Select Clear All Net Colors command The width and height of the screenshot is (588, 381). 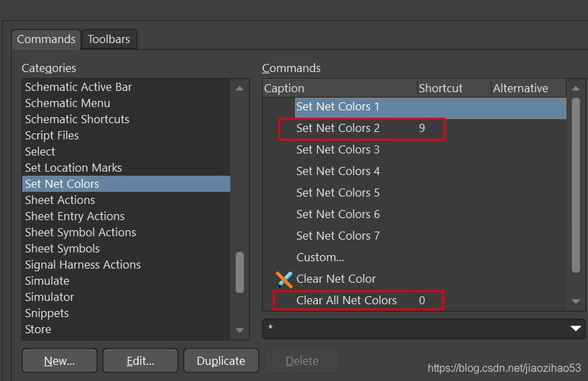click(346, 300)
